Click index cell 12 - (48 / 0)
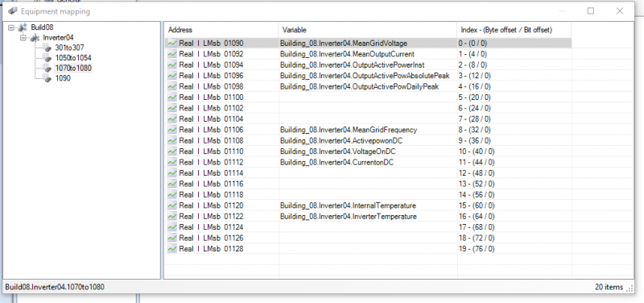This screenshot has height=303, width=644. tap(477, 173)
